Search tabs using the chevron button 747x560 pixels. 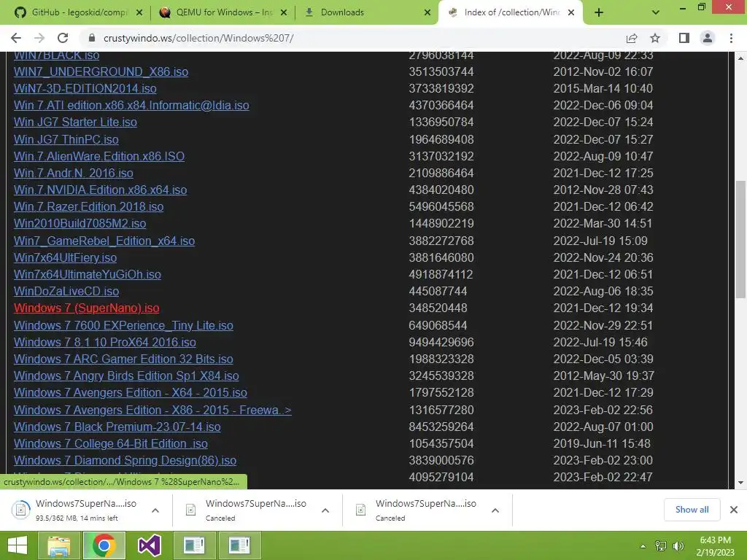pyautogui.click(x=656, y=12)
